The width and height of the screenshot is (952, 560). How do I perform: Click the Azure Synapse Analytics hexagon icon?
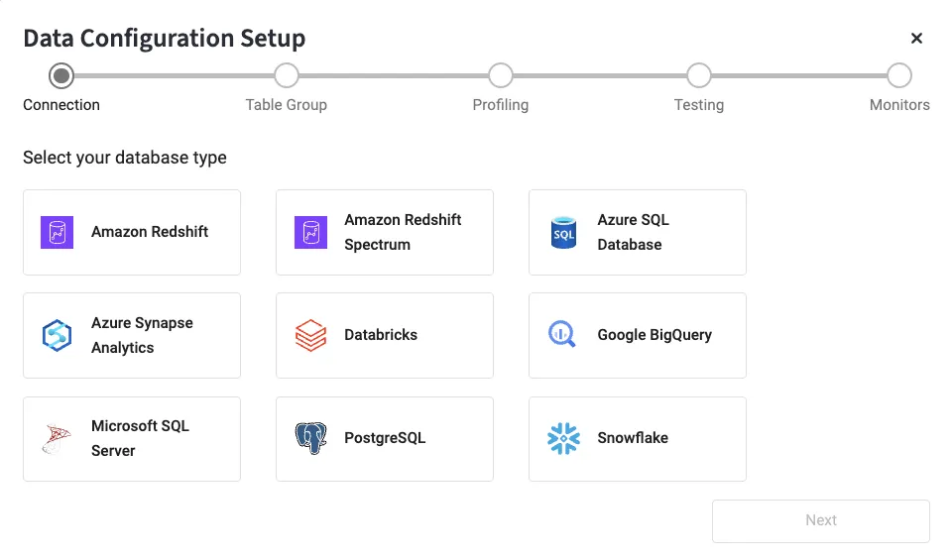pos(58,335)
